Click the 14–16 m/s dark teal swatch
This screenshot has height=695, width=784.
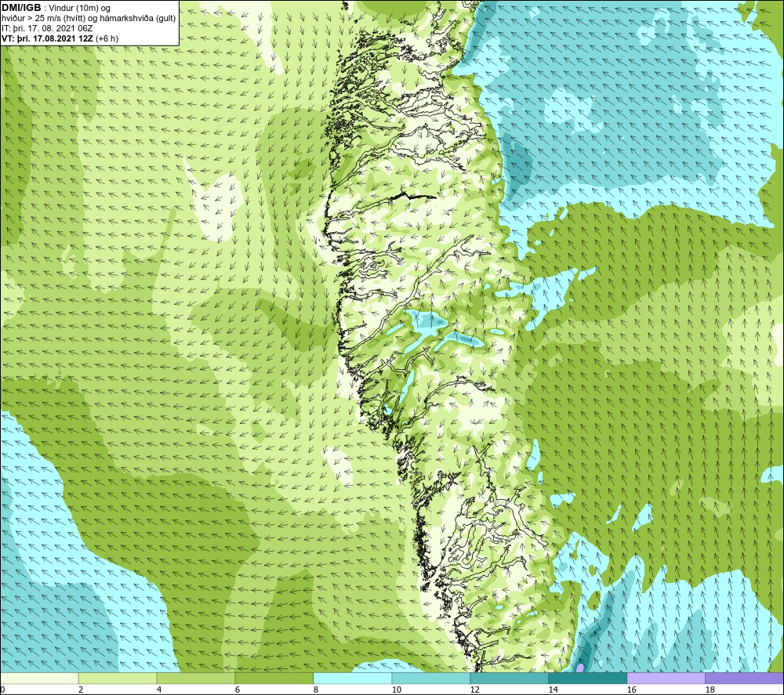[587, 678]
